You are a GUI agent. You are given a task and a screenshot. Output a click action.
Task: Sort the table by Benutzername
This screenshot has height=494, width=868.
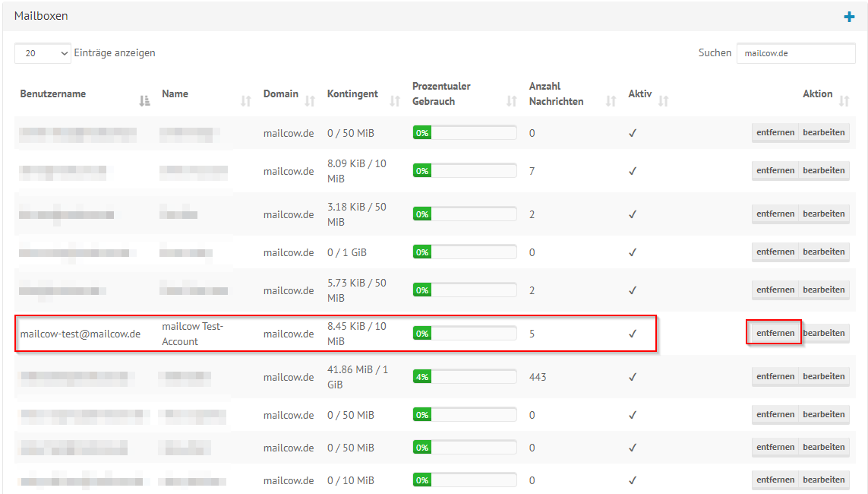144,99
